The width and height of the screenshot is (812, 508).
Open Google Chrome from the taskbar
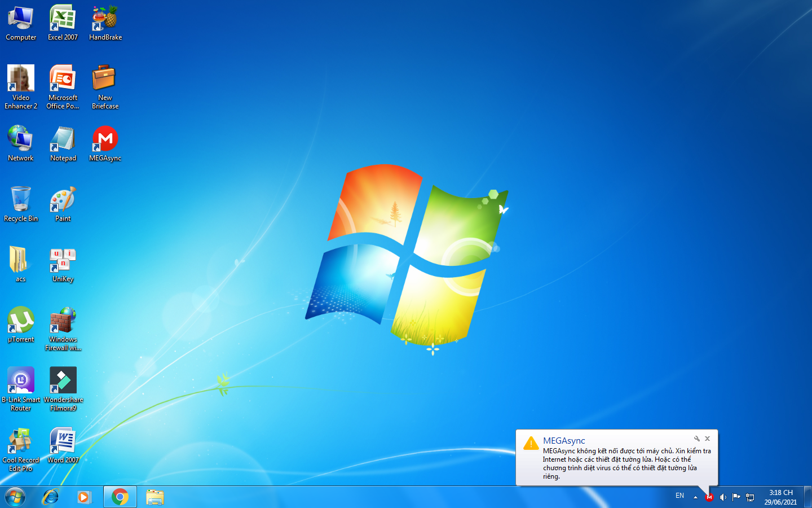(x=120, y=497)
